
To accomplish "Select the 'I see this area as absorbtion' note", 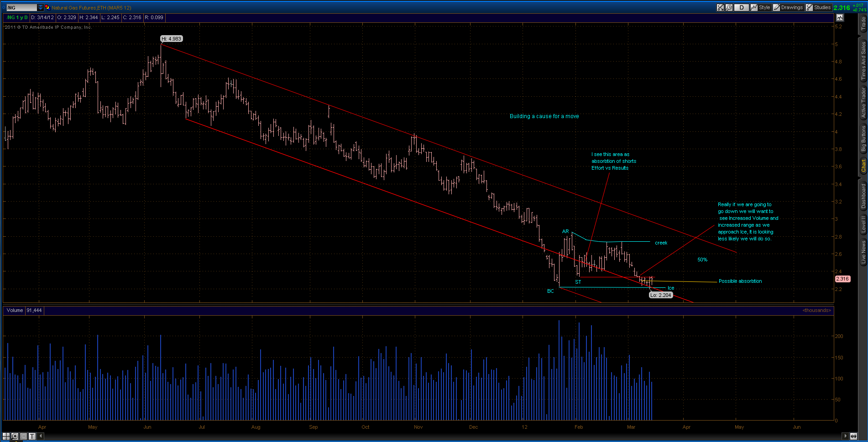I will (x=614, y=161).
